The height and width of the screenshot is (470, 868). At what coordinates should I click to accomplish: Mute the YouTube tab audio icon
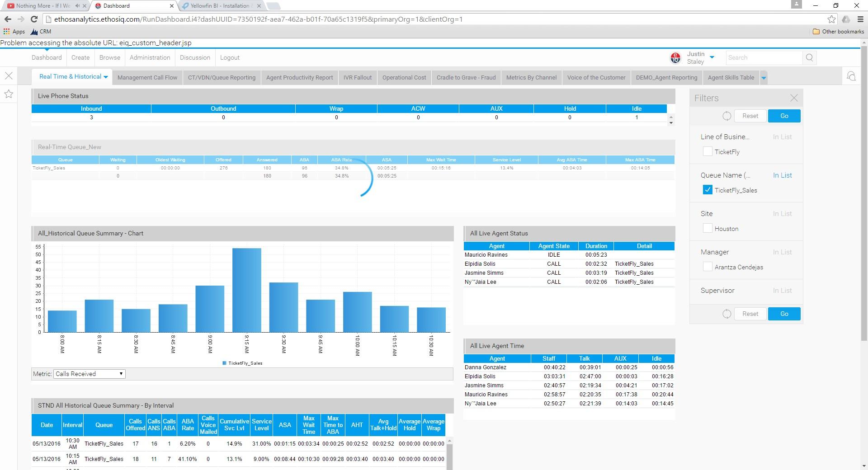point(78,6)
